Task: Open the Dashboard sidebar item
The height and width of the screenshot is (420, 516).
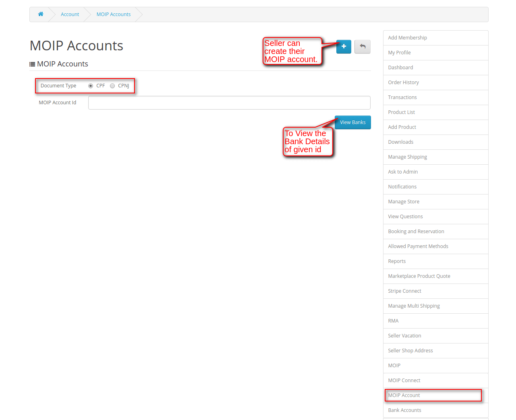Action: click(x=436, y=68)
